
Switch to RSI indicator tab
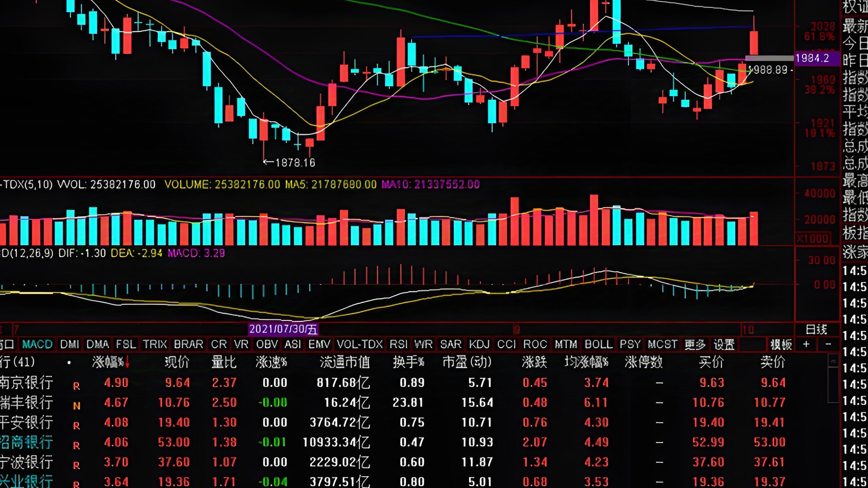(399, 344)
